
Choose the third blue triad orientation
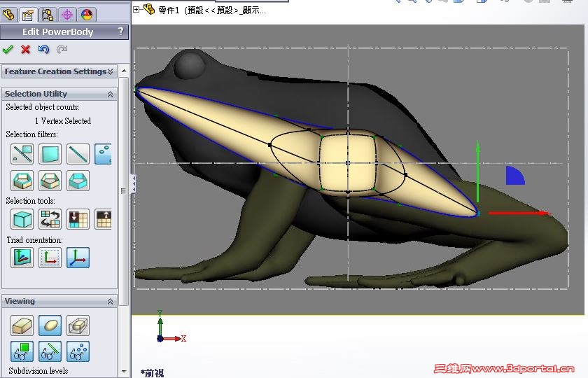tap(78, 258)
